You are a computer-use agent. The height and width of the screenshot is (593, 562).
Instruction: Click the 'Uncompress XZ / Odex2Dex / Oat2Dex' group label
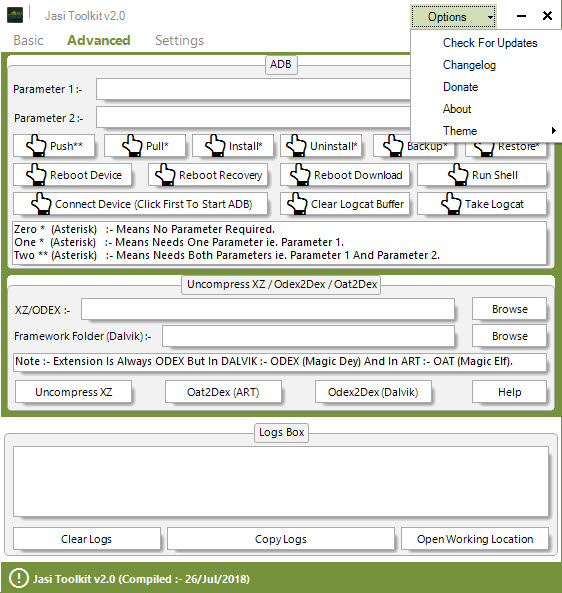(281, 284)
